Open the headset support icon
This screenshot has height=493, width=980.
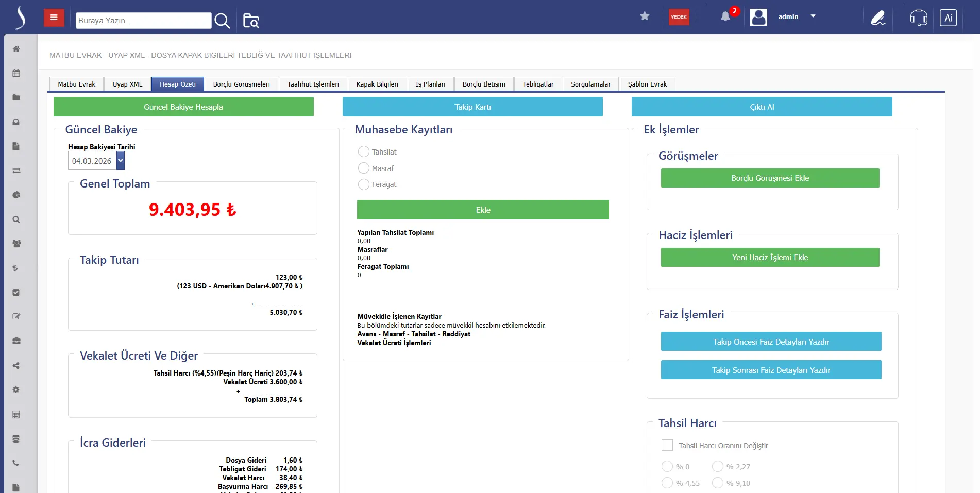click(918, 18)
